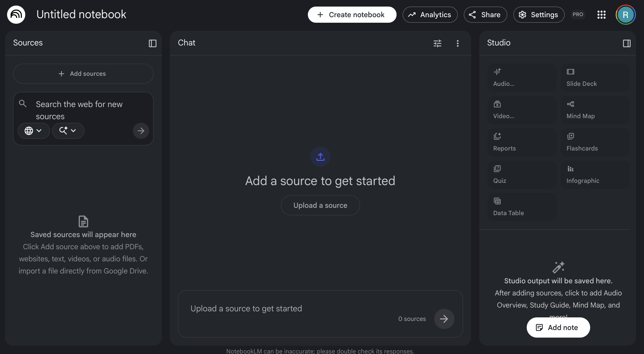Generate a Quiz
This screenshot has width=644, height=354.
(x=522, y=174)
